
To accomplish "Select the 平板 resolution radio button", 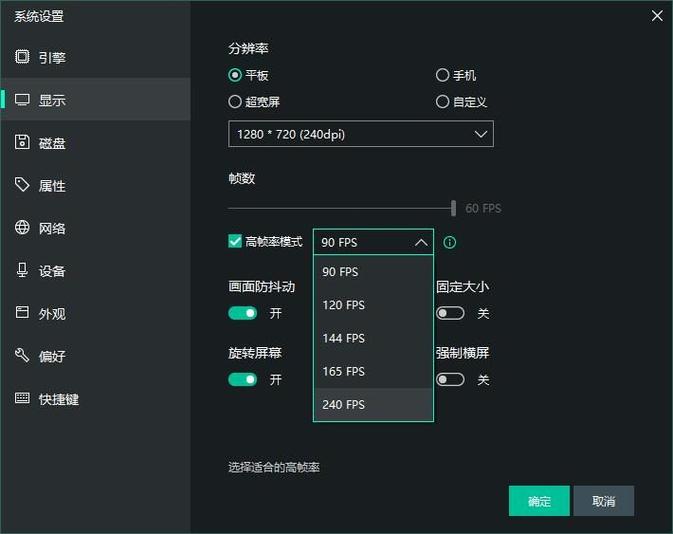I will click(235, 75).
